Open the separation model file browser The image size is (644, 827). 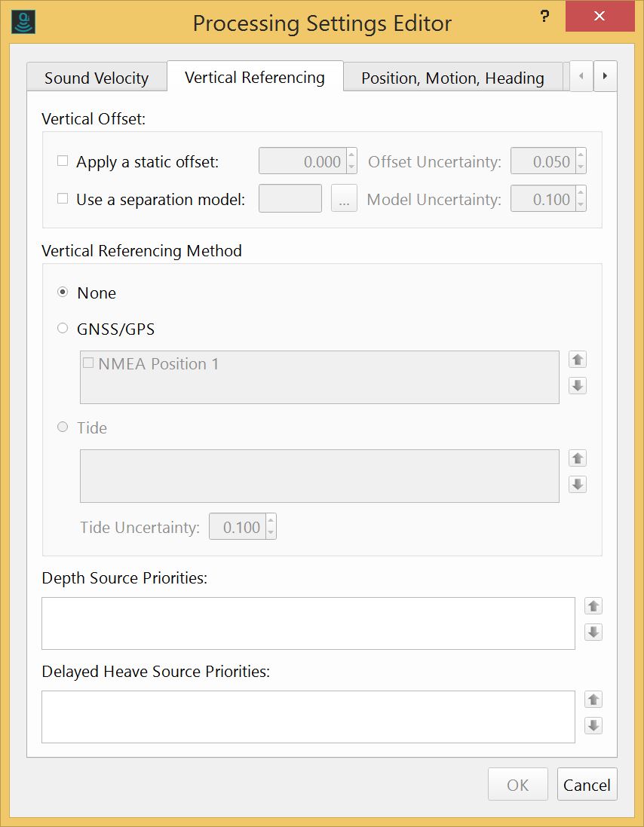(x=344, y=198)
